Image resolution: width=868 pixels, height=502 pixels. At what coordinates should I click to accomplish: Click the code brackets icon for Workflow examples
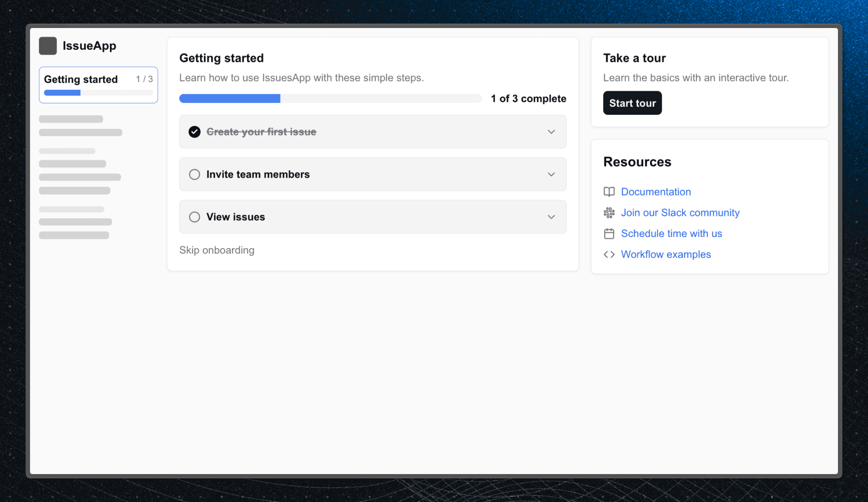point(609,254)
